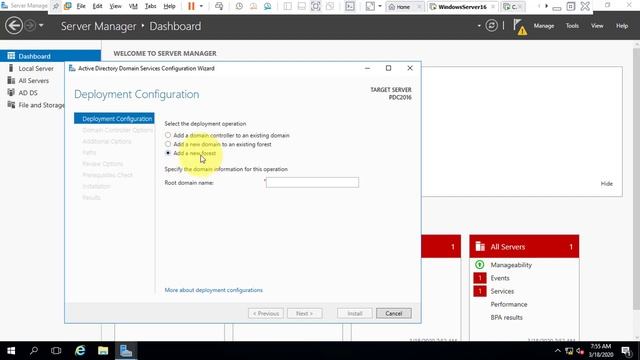Click Services under All Servers
Image resolution: width=640 pixels, height=360 pixels.
click(502, 291)
